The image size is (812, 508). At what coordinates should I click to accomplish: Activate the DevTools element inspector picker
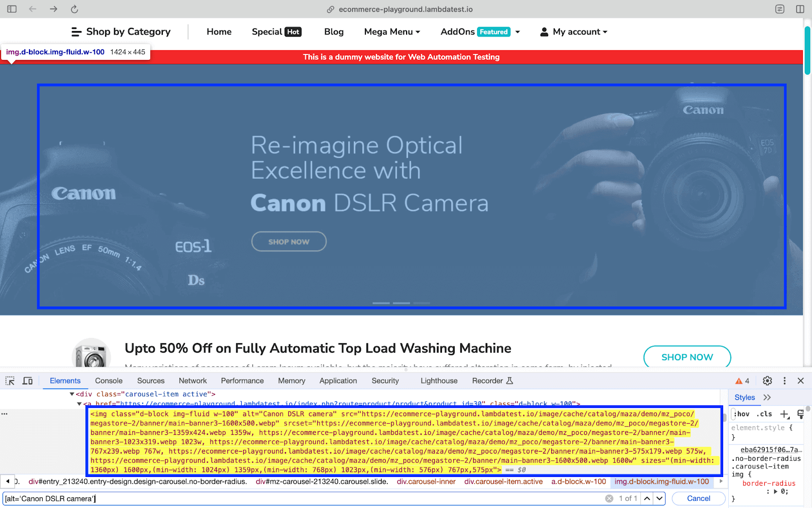[10, 380]
